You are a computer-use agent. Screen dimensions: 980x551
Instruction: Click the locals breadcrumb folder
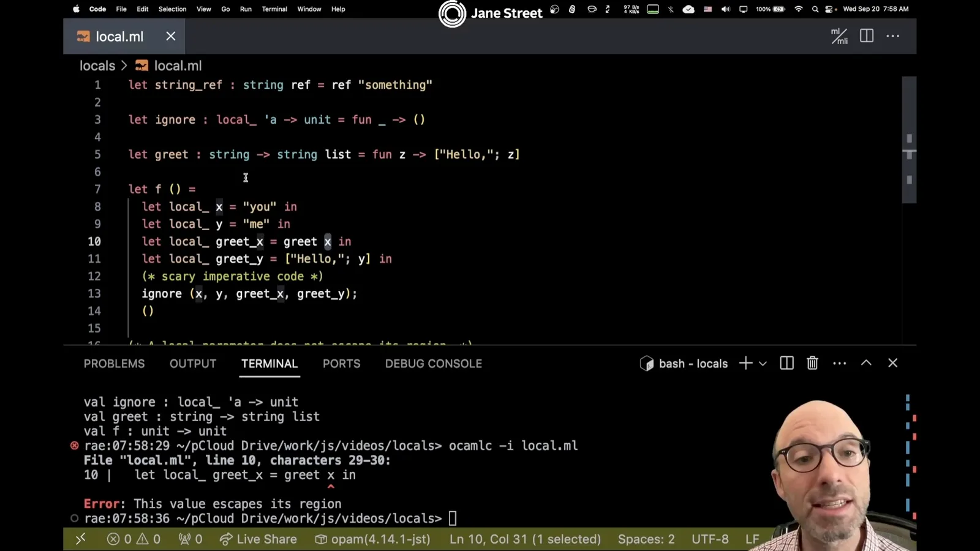97,66
